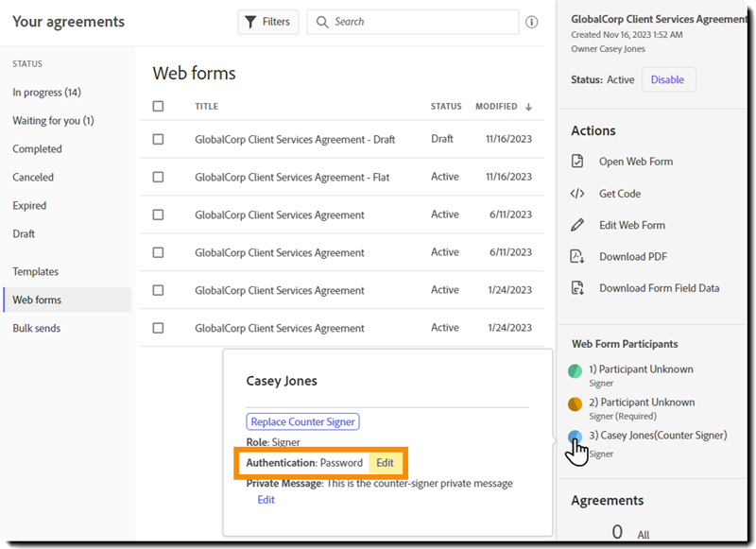The image size is (756, 549).
Task: Click the Download Form Field Data icon
Action: (x=577, y=288)
